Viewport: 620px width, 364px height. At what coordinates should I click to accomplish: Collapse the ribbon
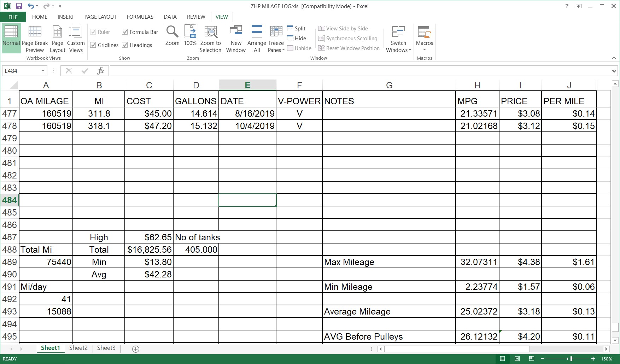click(614, 58)
